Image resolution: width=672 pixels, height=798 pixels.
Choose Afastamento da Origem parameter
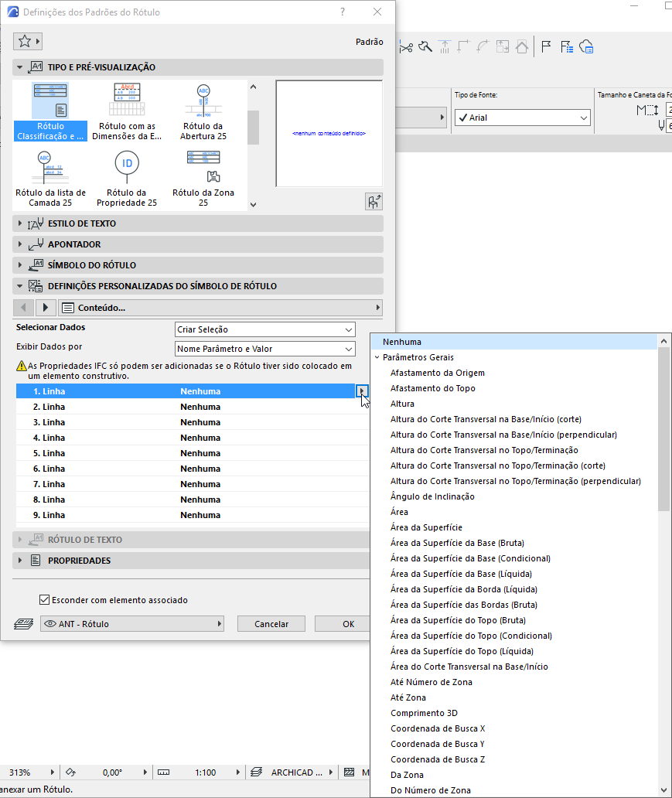(438, 373)
